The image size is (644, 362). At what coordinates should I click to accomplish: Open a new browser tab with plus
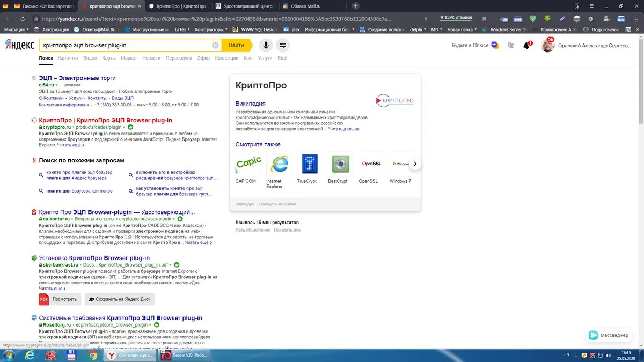356,6
